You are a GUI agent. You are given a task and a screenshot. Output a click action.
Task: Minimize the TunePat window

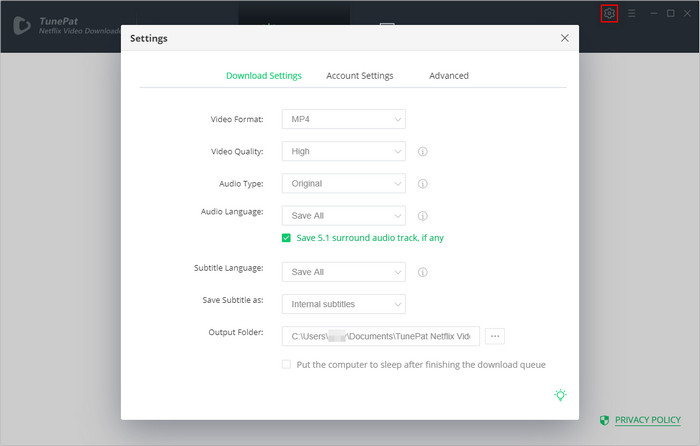tap(654, 13)
